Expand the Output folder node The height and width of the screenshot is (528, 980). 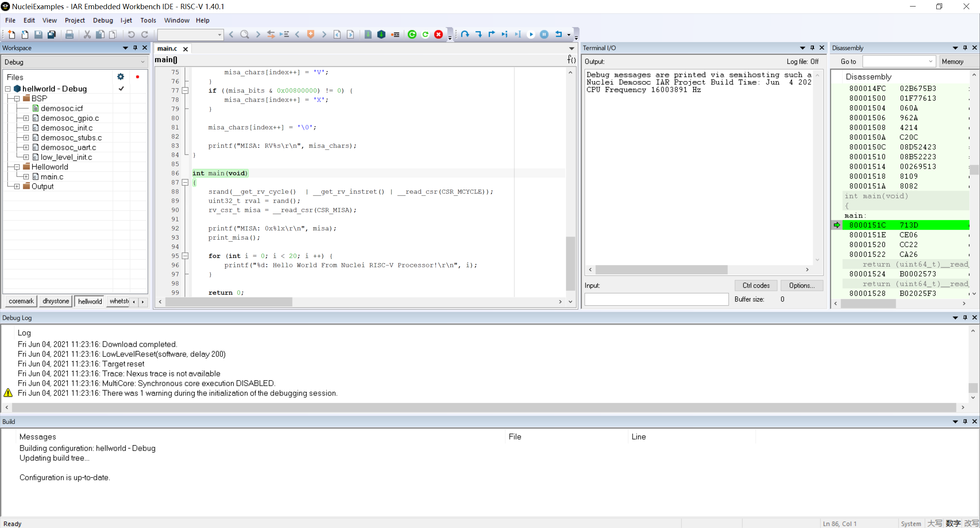17,186
